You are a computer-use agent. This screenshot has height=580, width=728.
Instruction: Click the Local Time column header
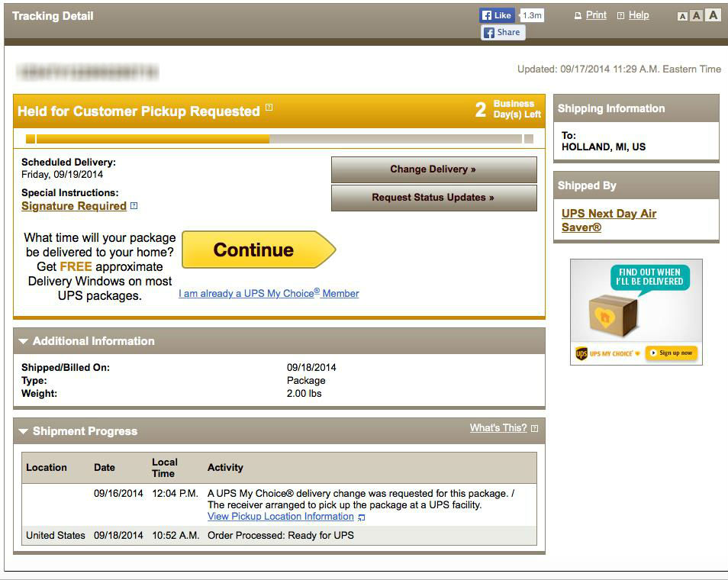(164, 468)
